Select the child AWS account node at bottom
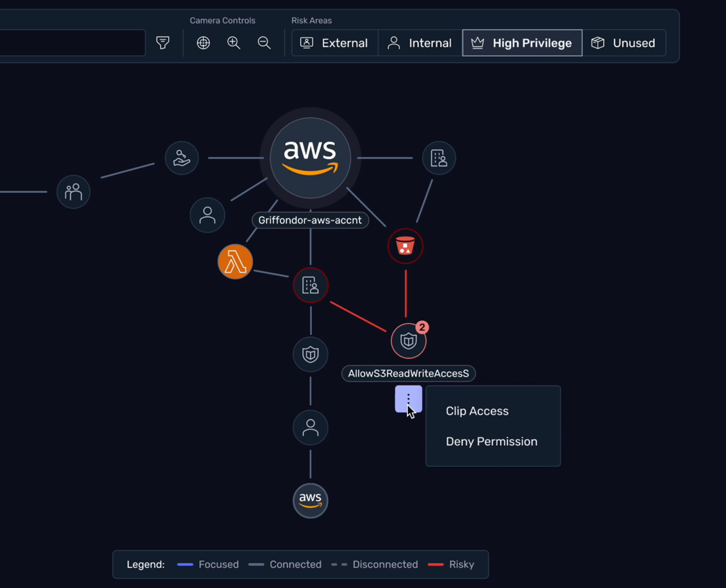726x588 pixels. point(310,501)
